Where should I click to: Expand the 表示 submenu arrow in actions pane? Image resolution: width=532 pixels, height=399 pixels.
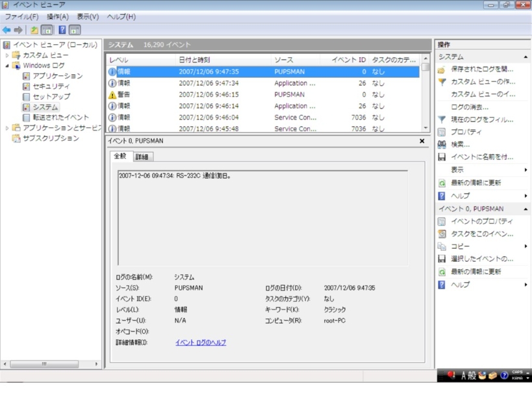tap(526, 170)
